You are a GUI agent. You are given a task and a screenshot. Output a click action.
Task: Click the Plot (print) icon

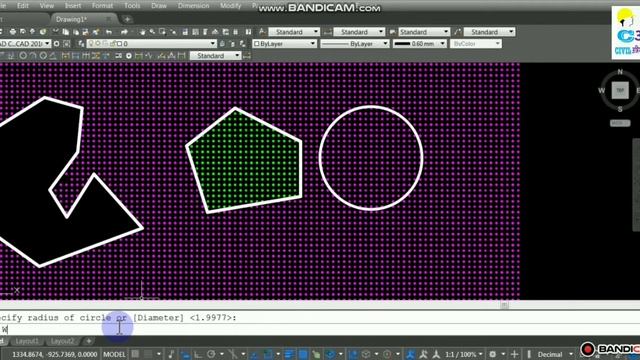point(13,32)
